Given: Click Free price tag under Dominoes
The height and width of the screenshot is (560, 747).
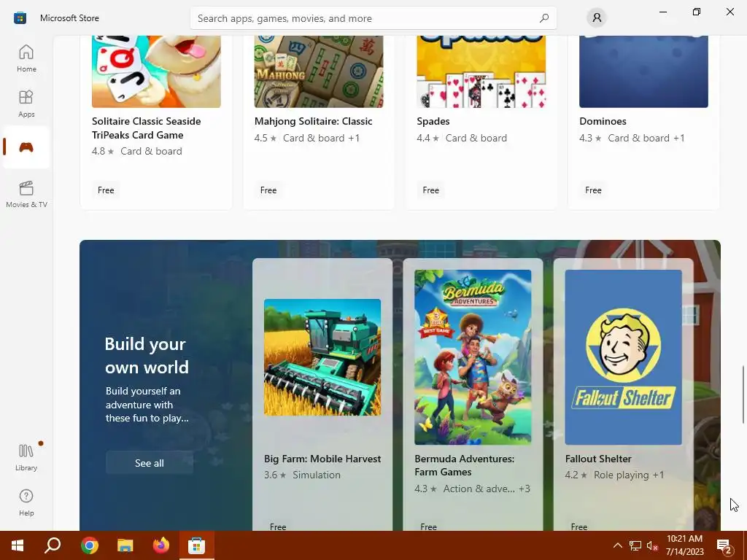Looking at the screenshot, I should coord(593,190).
